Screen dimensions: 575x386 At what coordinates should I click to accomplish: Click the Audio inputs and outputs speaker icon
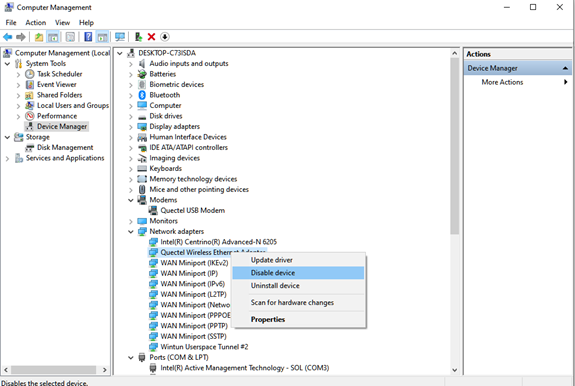pos(142,63)
